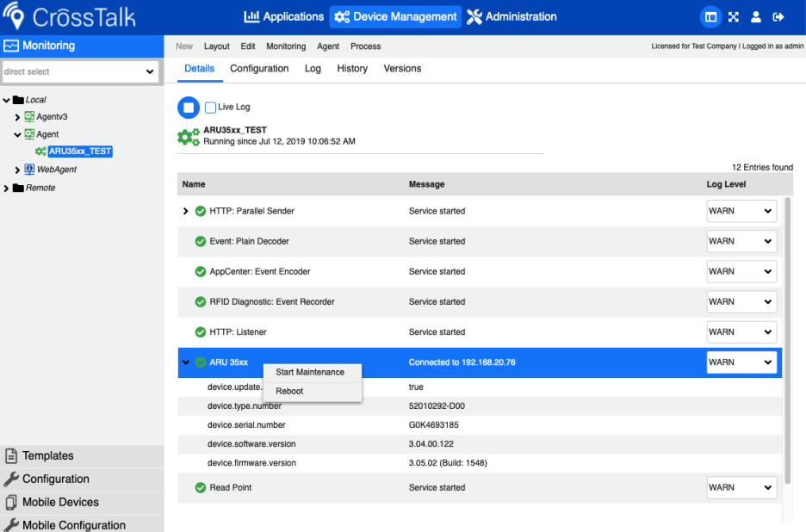Expand the WebAgent tree node

[x=17, y=170]
